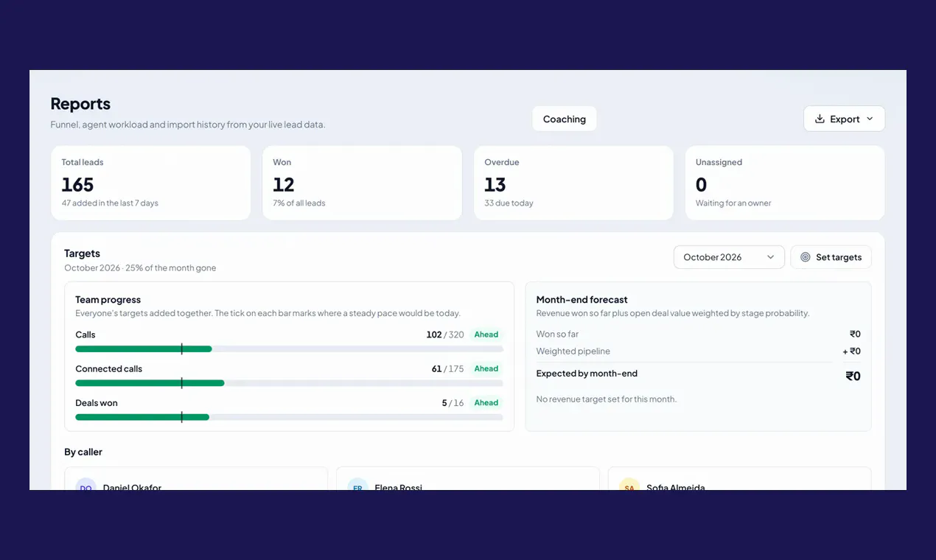Expand the October 2026 month selector

729,257
